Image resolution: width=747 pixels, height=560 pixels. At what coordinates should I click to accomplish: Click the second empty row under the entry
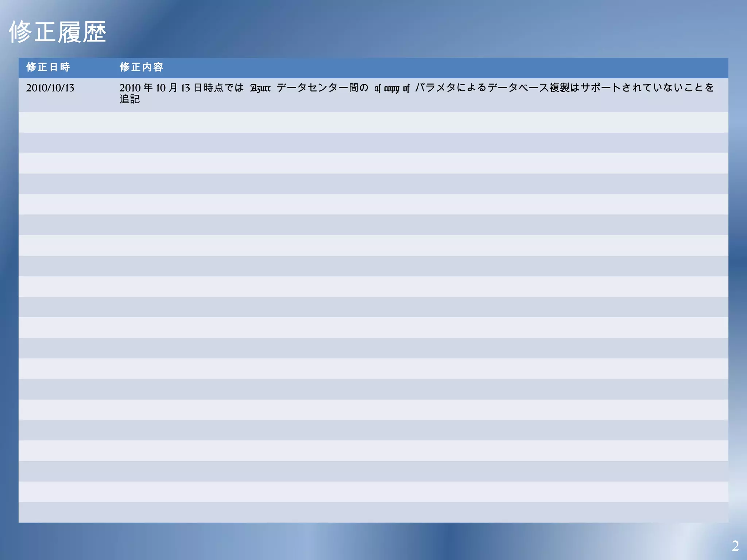click(x=373, y=143)
